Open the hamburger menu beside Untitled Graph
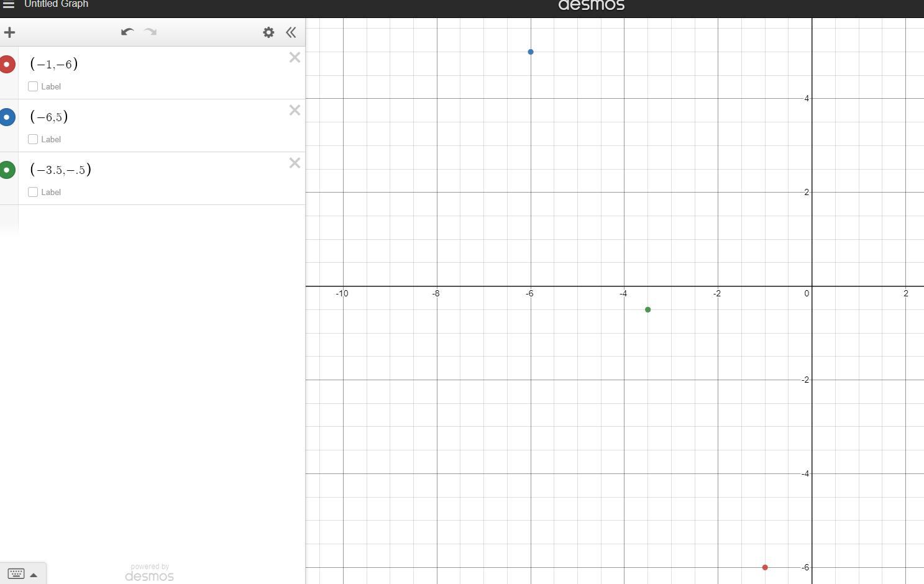 pos(9,4)
